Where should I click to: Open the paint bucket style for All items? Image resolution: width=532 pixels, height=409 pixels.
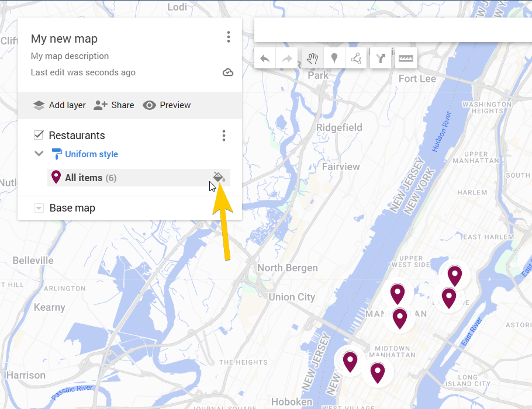(x=219, y=177)
